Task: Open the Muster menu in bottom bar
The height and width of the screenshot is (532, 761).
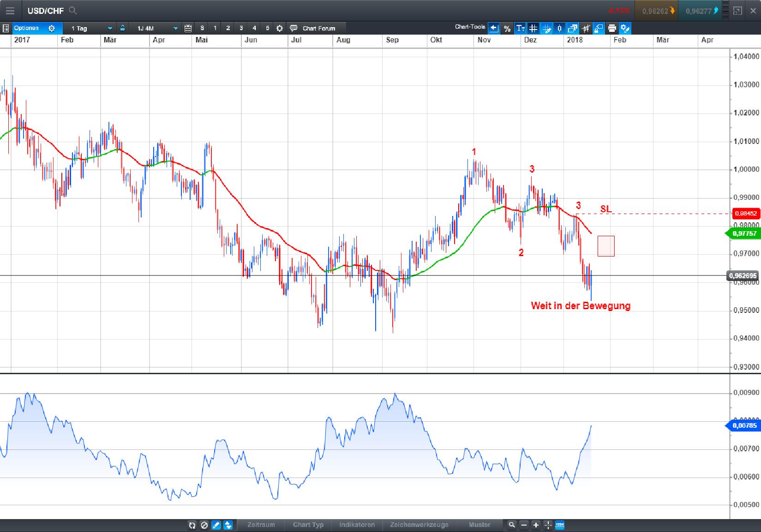Action: click(479, 525)
